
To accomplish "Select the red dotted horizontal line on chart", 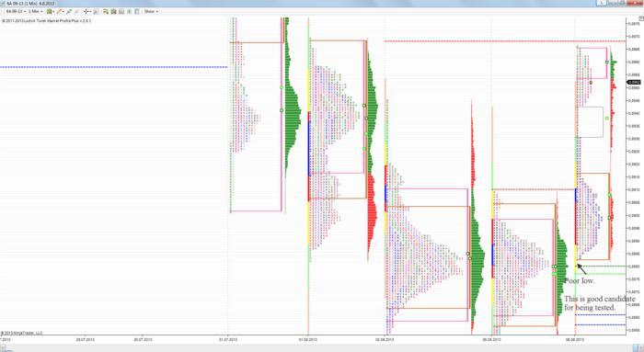I will [x=505, y=41].
